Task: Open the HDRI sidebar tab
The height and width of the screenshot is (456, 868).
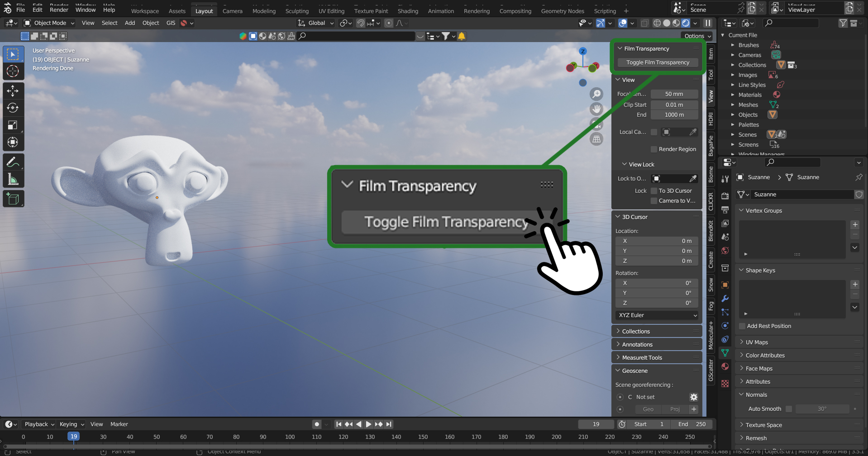Action: click(711, 119)
